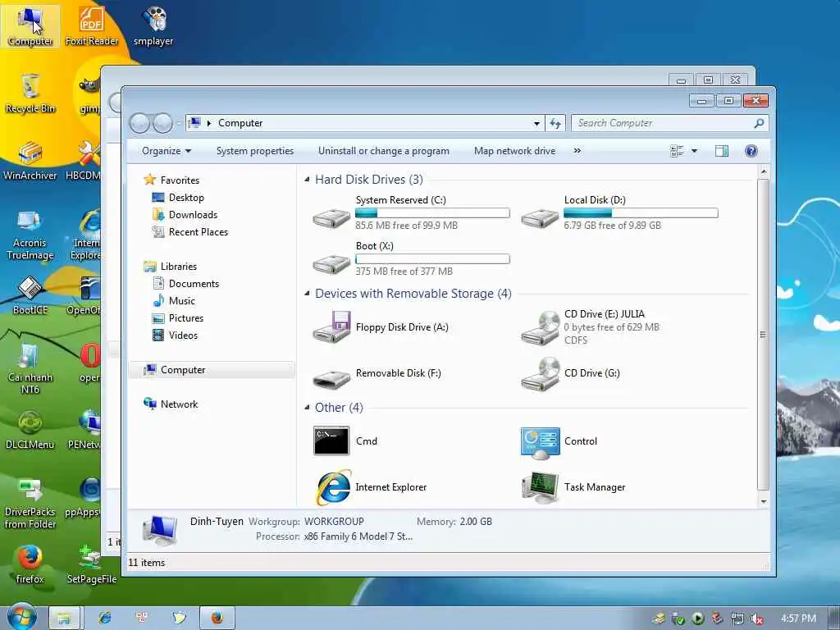Select the Cmd item under Other
The width and height of the screenshot is (840, 630).
(346, 441)
